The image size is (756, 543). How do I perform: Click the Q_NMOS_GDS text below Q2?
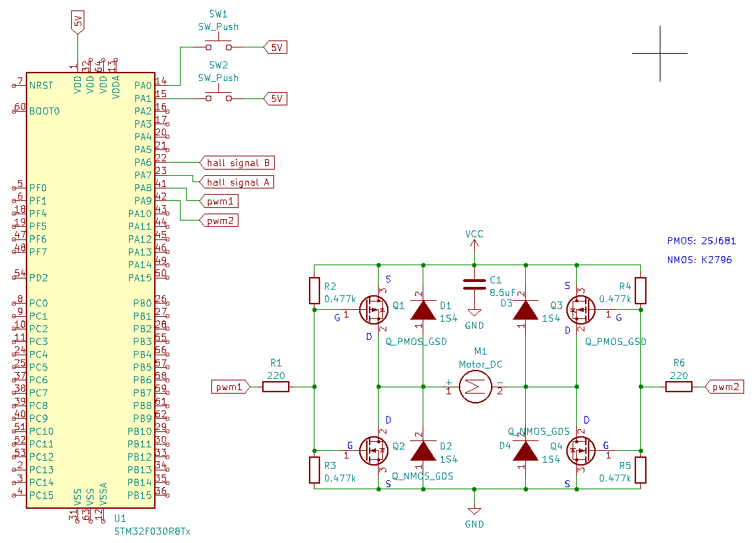click(423, 477)
